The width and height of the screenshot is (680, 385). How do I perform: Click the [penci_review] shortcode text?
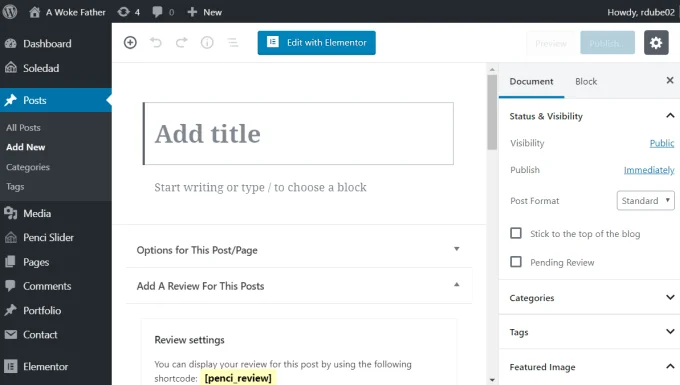(238, 378)
